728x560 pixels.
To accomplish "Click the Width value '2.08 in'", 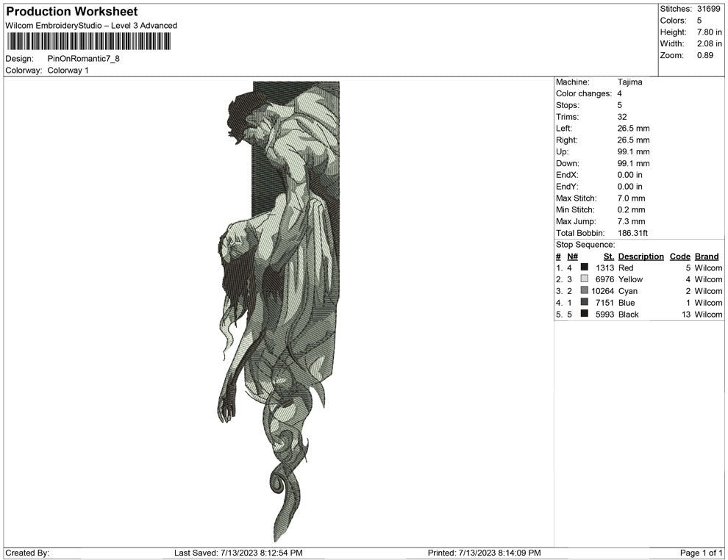I will [x=710, y=43].
